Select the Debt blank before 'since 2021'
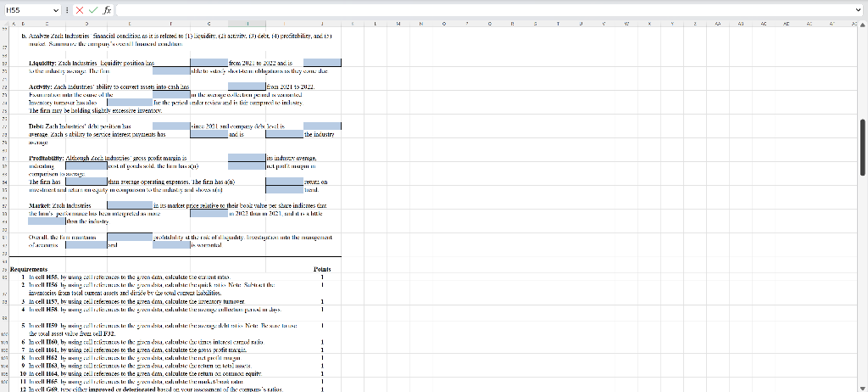Screen dimensions: 868x392 (x=171, y=126)
